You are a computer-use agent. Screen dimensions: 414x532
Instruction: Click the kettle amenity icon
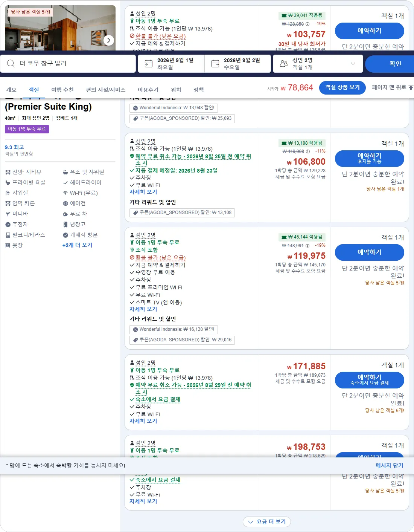point(8,225)
